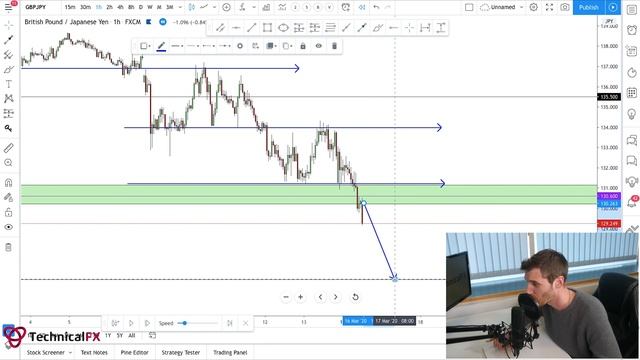This screenshot has width=640, height=360.
Task: Remove drawings with left sidebar trash icon
Action: click(8, 247)
